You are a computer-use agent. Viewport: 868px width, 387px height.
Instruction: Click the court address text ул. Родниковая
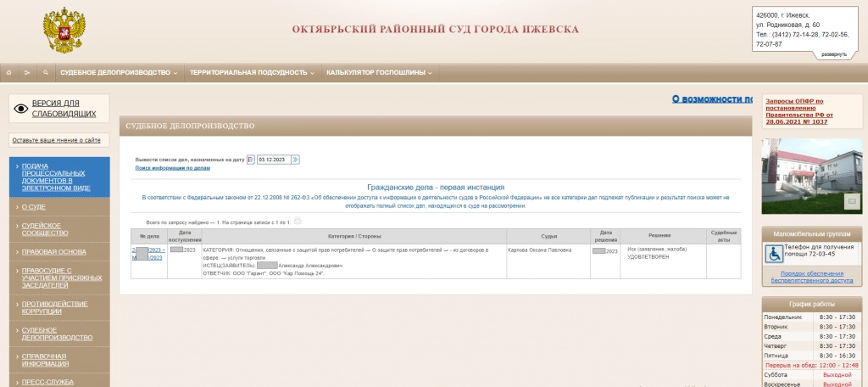tap(787, 25)
